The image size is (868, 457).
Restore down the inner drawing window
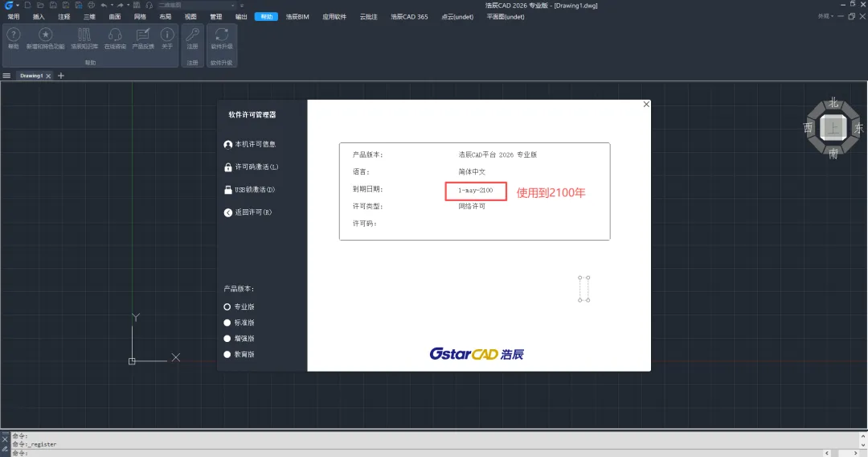(851, 17)
